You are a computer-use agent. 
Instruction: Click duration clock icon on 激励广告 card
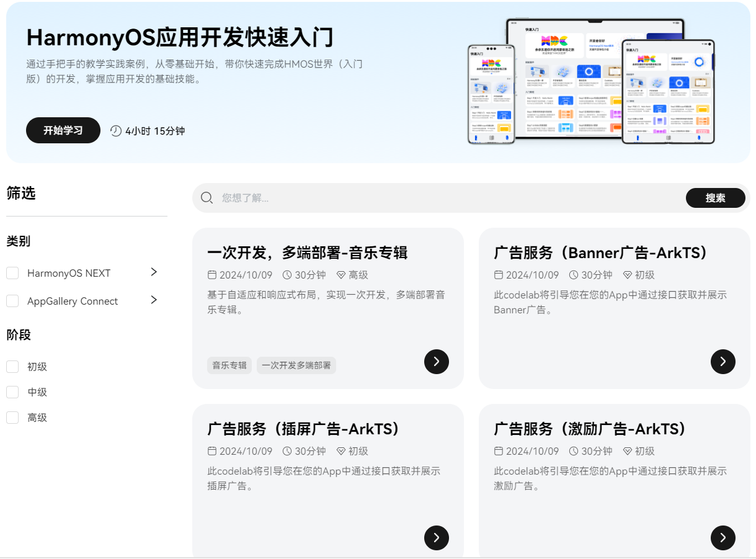[x=573, y=451]
